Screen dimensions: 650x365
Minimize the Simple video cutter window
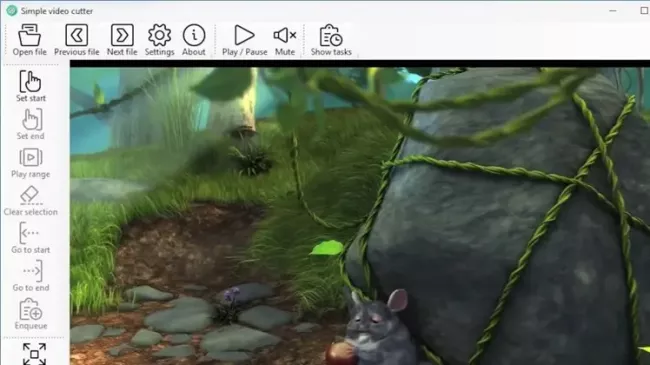point(613,11)
